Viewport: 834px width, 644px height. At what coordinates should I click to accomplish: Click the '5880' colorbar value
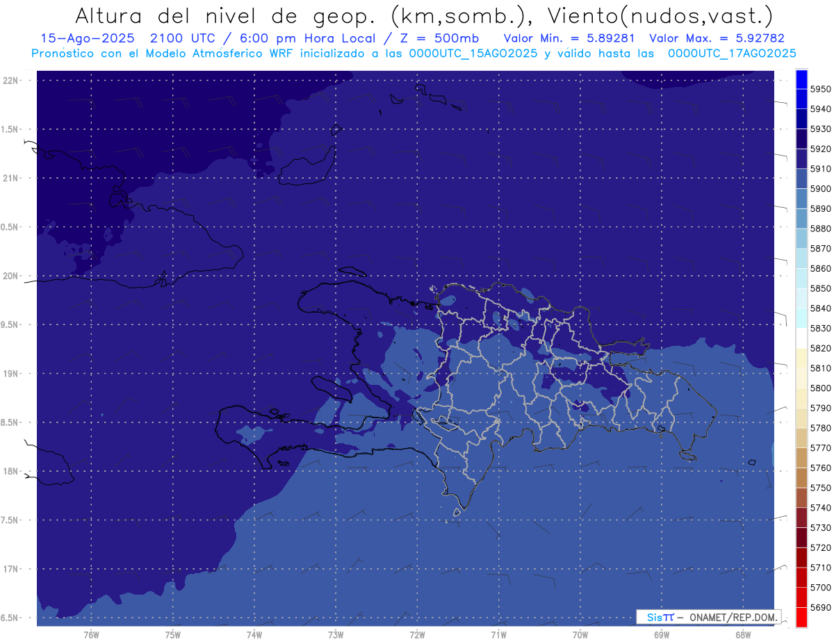[x=820, y=229]
